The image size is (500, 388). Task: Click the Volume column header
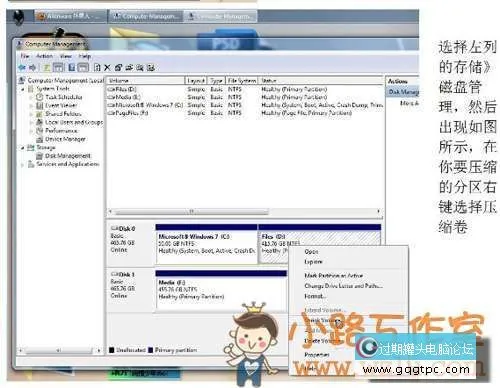click(146, 81)
